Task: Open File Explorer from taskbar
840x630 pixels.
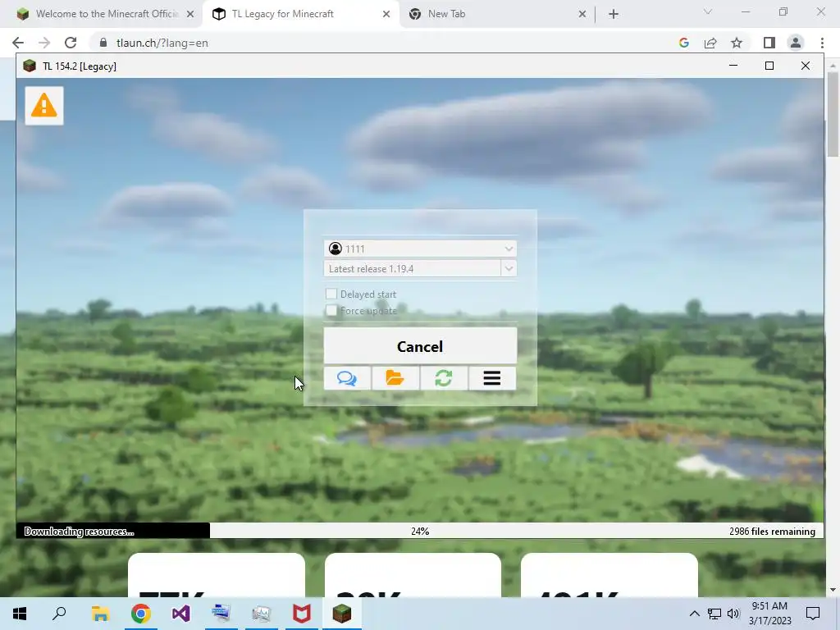Action: click(100, 614)
